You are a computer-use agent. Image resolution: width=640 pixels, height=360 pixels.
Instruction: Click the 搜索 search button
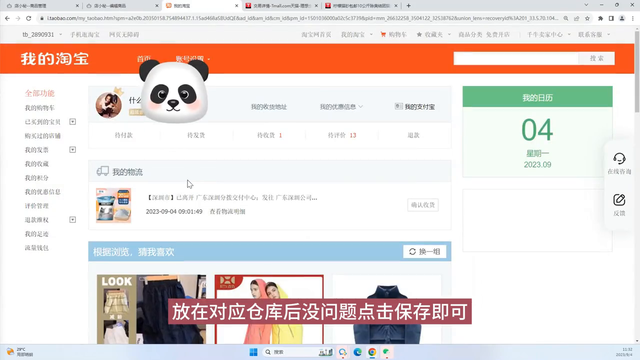(x=596, y=58)
